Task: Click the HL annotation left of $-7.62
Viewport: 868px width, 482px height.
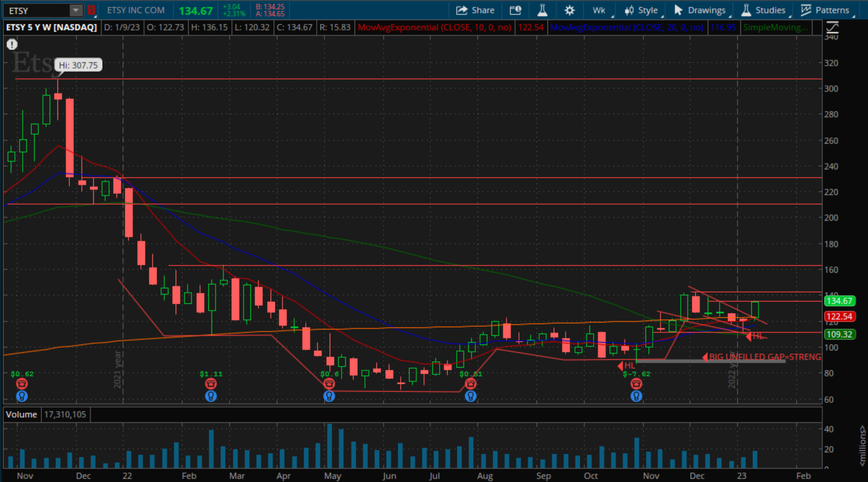Action: (x=629, y=366)
